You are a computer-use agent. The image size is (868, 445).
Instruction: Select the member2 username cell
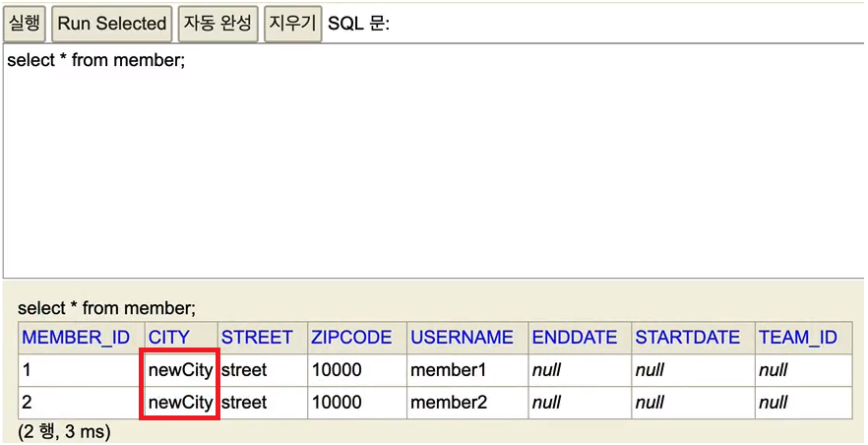tap(467, 403)
